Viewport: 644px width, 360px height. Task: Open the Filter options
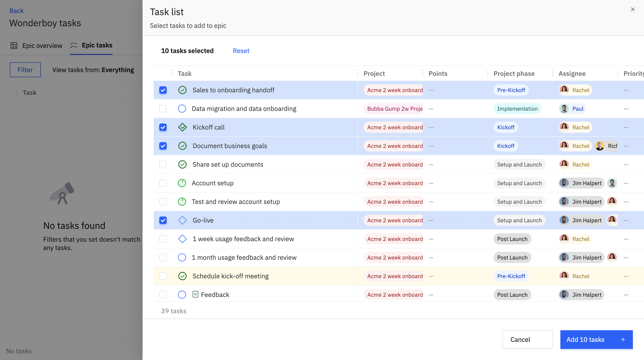25,70
